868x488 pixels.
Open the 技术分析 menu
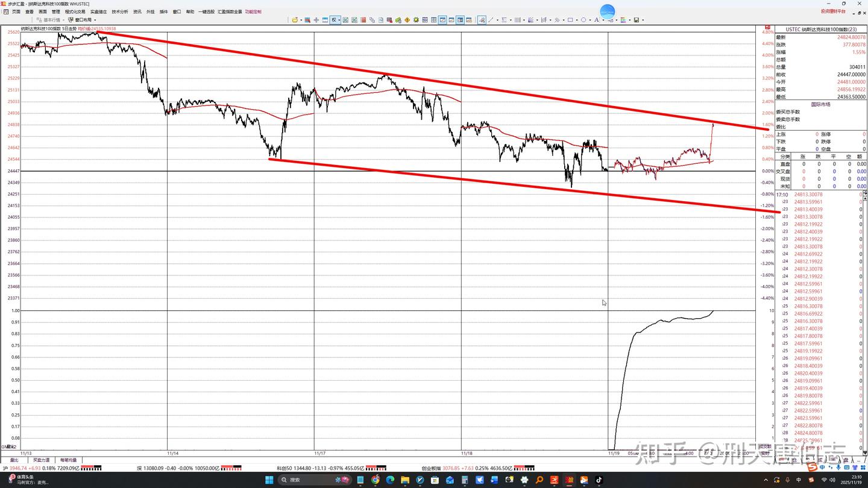tap(120, 11)
